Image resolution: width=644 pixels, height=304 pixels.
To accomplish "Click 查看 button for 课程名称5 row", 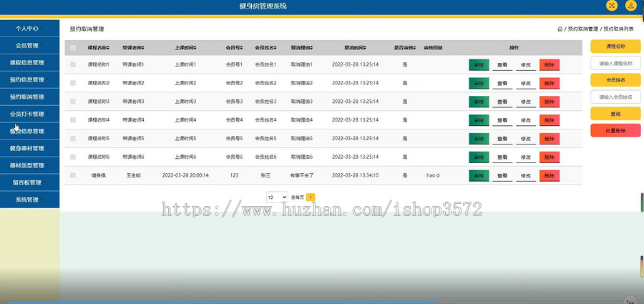I will (502, 139).
